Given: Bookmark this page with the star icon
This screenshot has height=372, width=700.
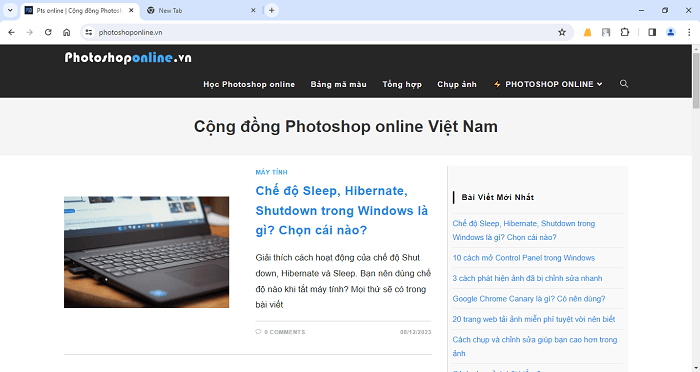Looking at the screenshot, I should tap(562, 32).
